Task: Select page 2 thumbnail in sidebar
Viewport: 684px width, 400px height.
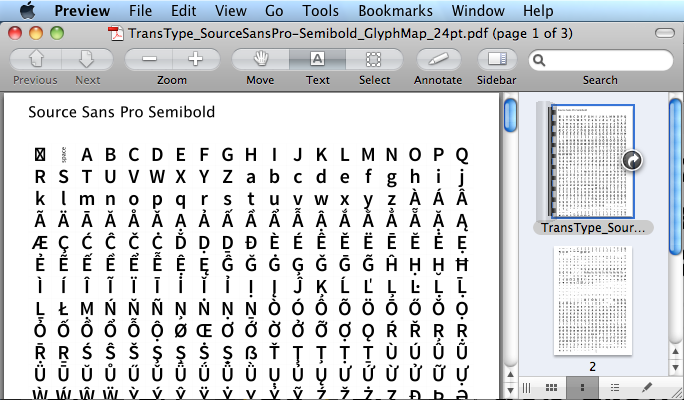Action: tap(592, 300)
